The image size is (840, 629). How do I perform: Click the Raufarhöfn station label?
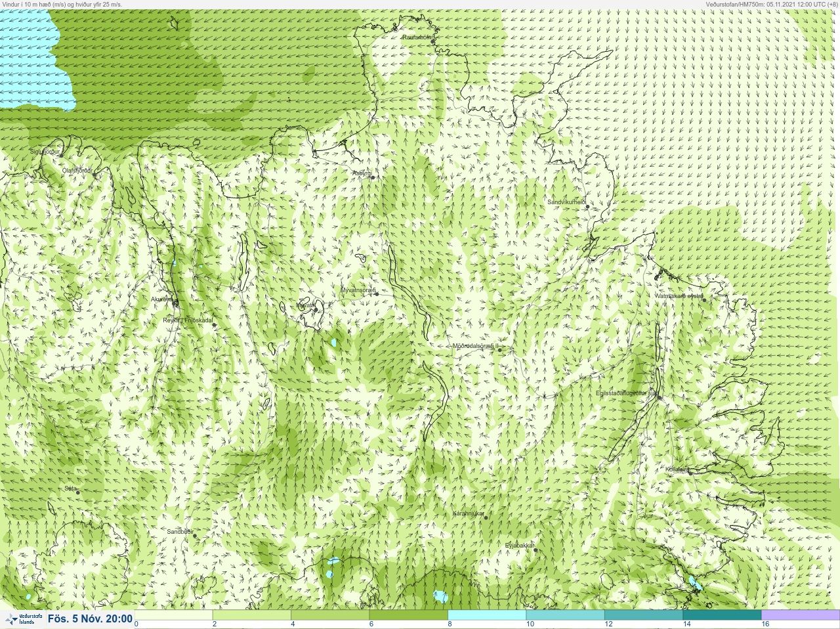417,37
